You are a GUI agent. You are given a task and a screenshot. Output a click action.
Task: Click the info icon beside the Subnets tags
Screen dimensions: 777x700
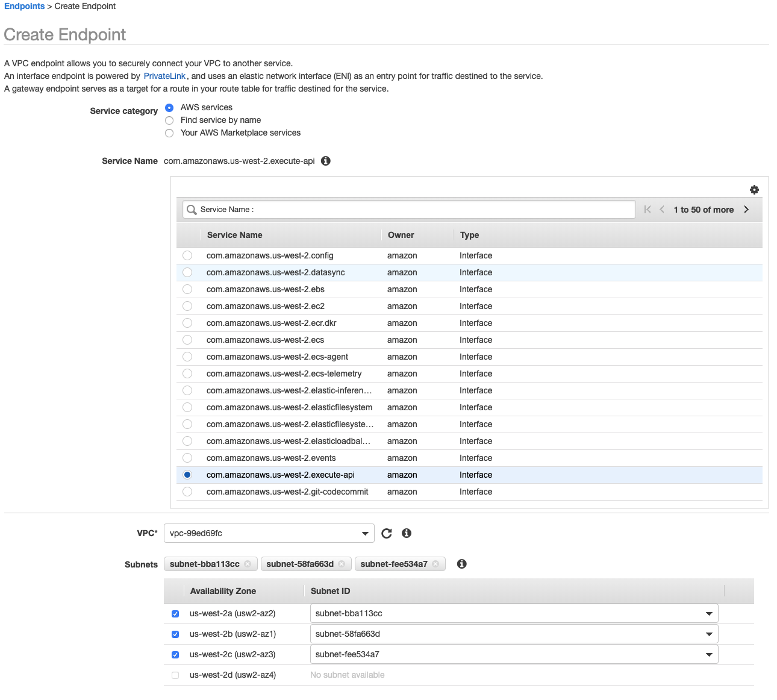point(462,564)
